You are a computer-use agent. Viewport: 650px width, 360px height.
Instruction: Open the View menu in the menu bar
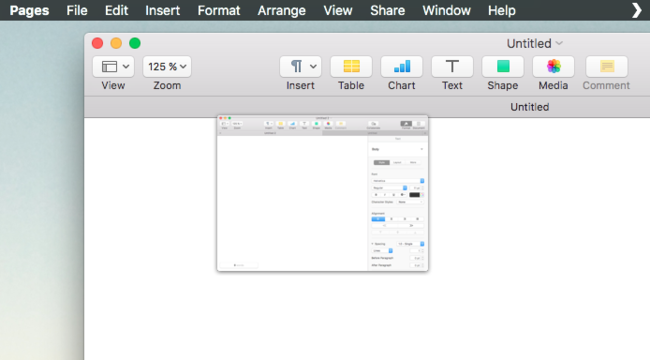click(x=338, y=10)
